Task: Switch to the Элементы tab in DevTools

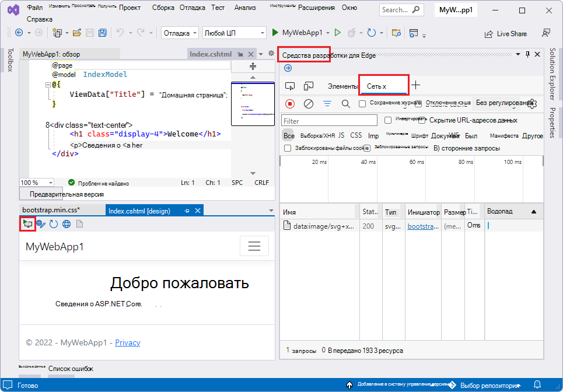Action: point(344,85)
